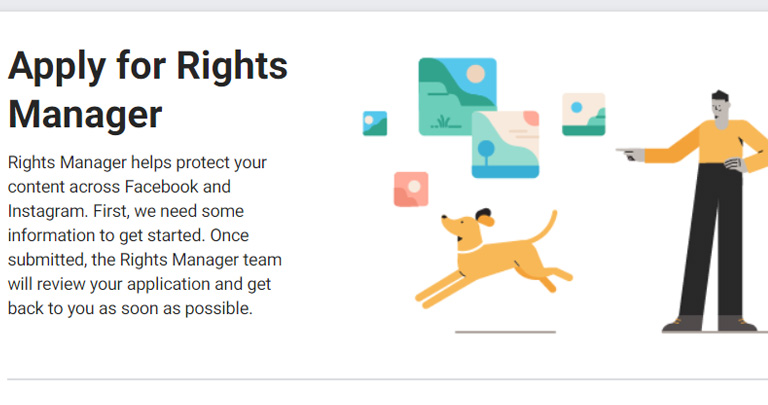Click the shadow line beneath the dog

coord(505,331)
